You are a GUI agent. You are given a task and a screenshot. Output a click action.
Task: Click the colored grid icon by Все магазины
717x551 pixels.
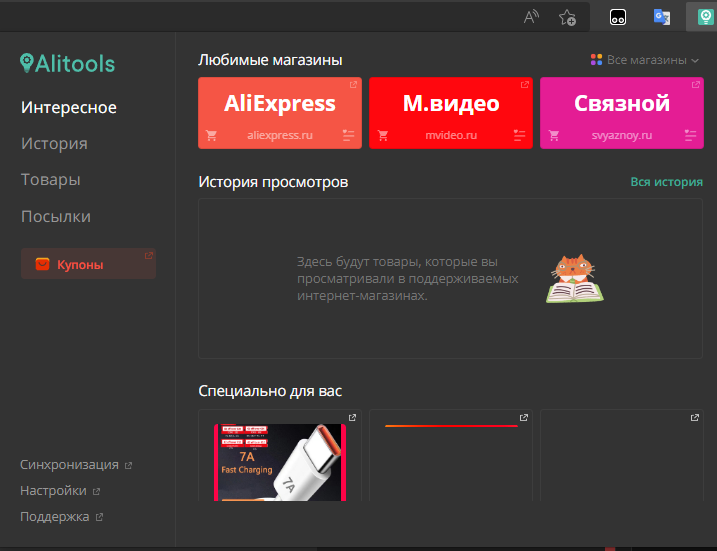[x=596, y=60]
